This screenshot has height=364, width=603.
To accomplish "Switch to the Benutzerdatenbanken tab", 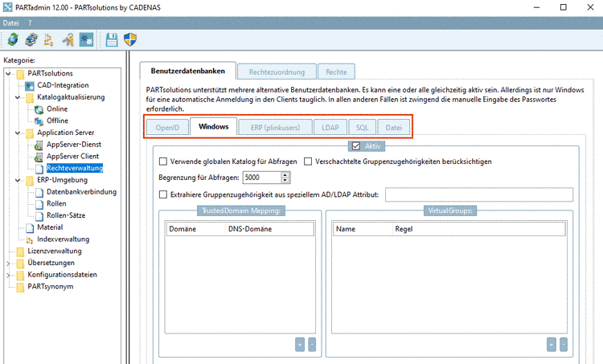I will click(x=187, y=71).
